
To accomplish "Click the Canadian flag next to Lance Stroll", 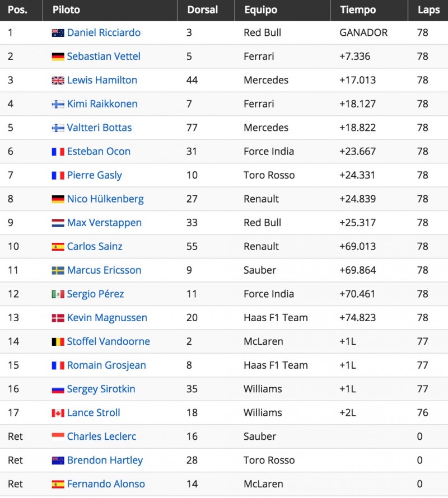I will (x=58, y=413).
